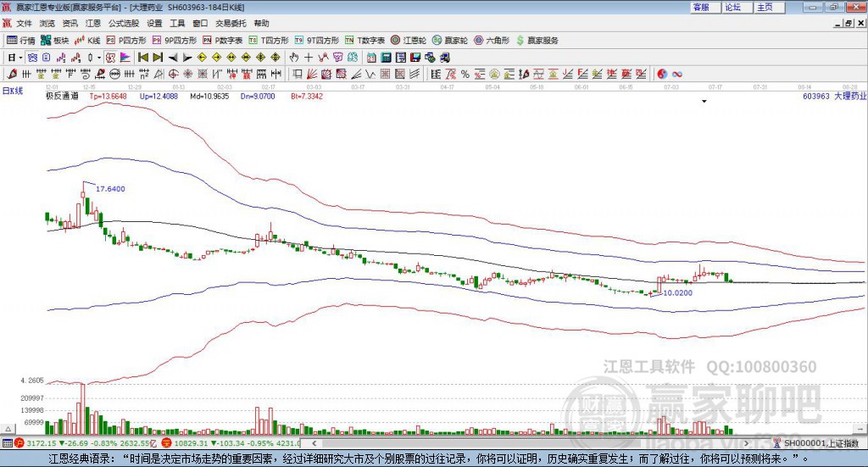
Task: Open the calculator icon tool
Action: click(x=386, y=58)
